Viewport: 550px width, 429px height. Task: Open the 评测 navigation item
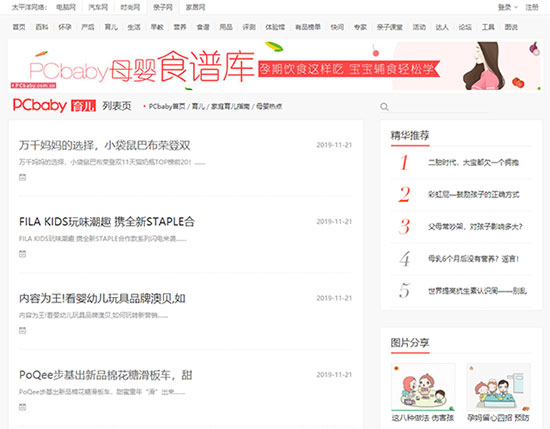pyautogui.click(x=249, y=27)
